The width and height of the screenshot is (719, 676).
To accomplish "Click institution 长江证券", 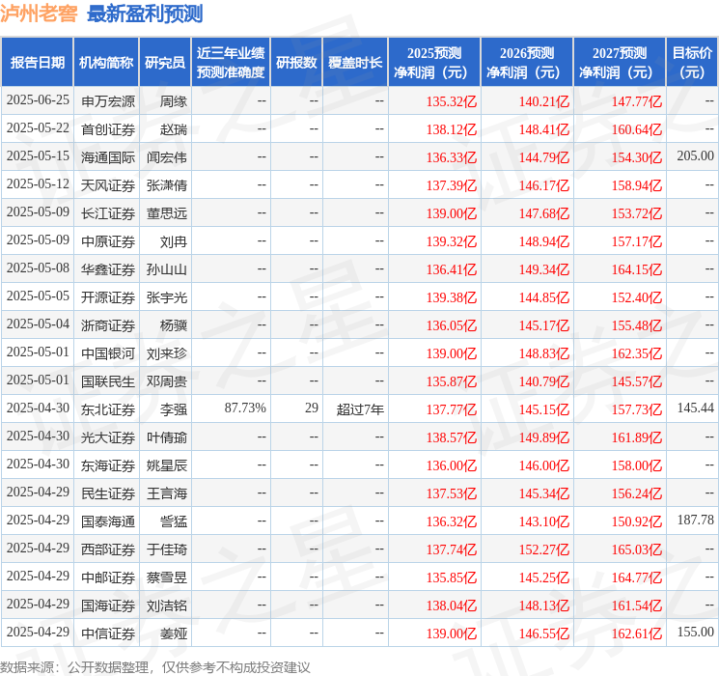I will pyautogui.click(x=108, y=213).
